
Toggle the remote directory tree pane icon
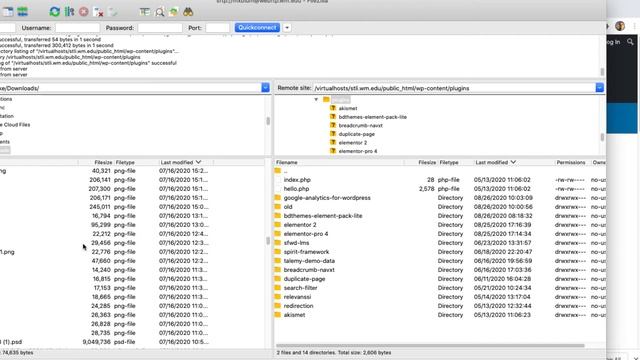pyautogui.click(x=8, y=12)
